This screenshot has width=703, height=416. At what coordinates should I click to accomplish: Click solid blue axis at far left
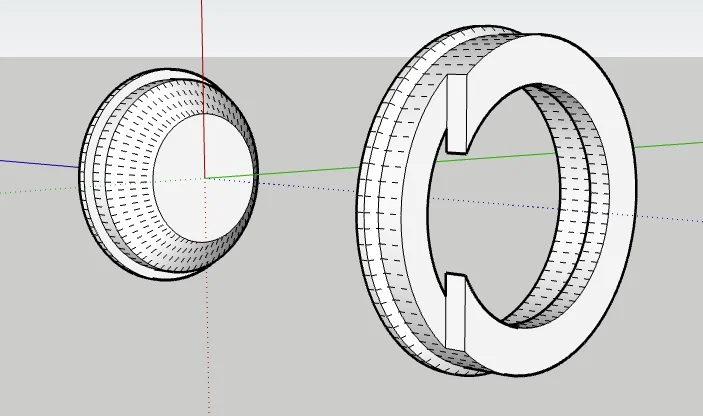(30, 161)
